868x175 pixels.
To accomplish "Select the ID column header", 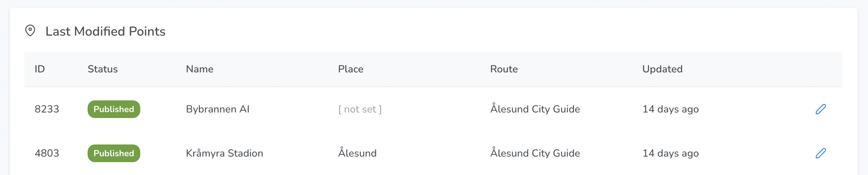I will tap(40, 69).
